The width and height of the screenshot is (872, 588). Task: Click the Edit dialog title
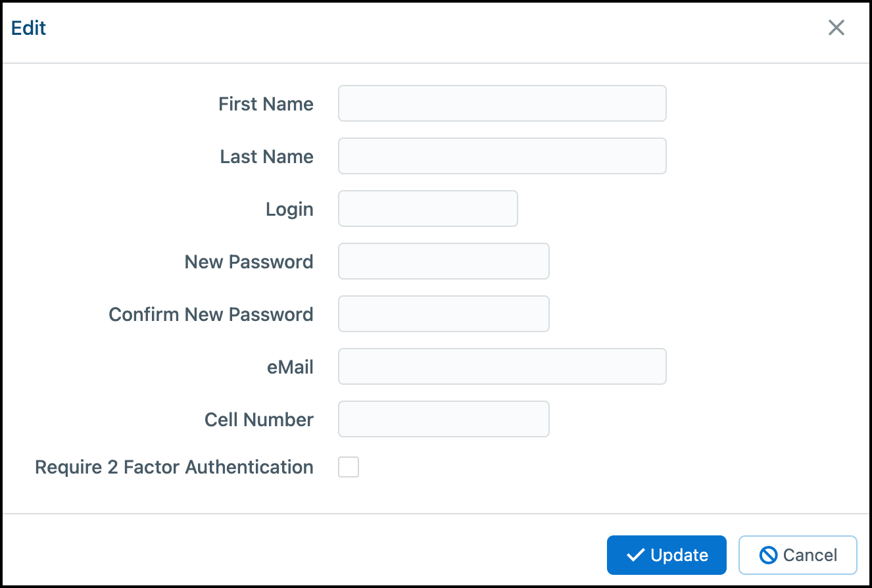coord(29,28)
